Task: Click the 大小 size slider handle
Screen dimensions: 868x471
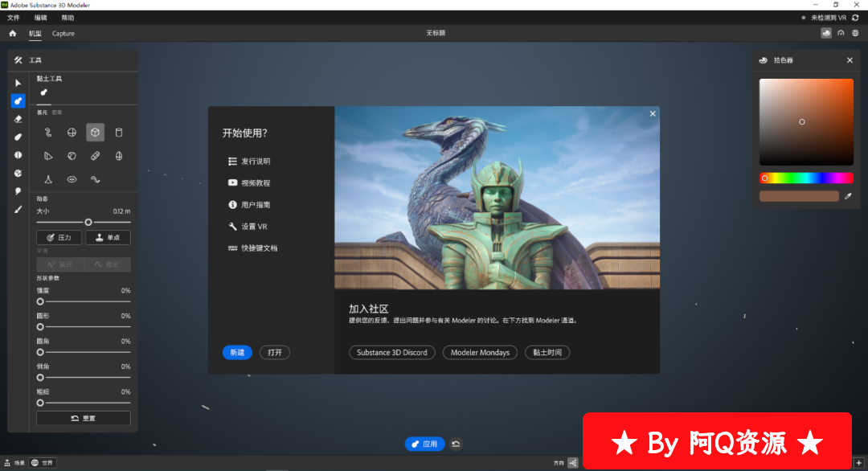Action: click(88, 222)
